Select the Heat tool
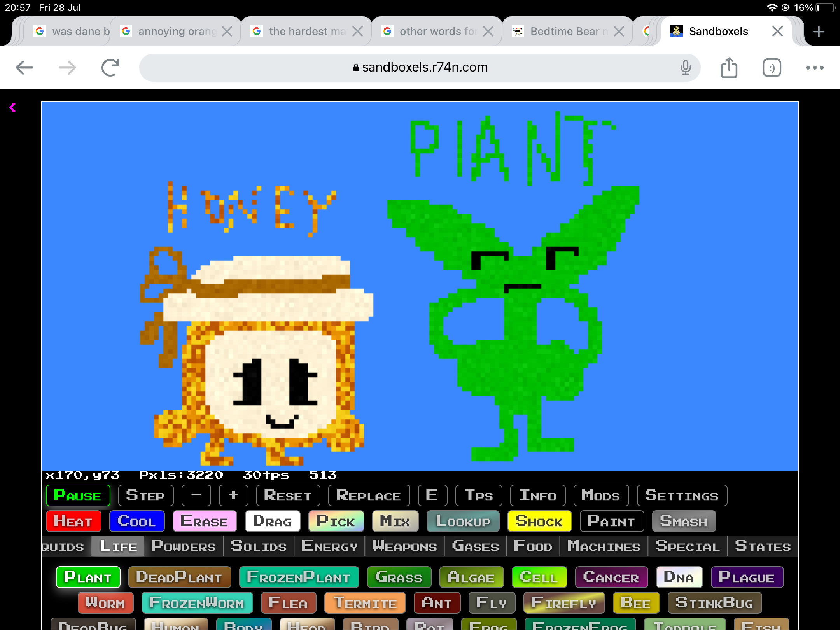840x630 pixels. tap(73, 521)
